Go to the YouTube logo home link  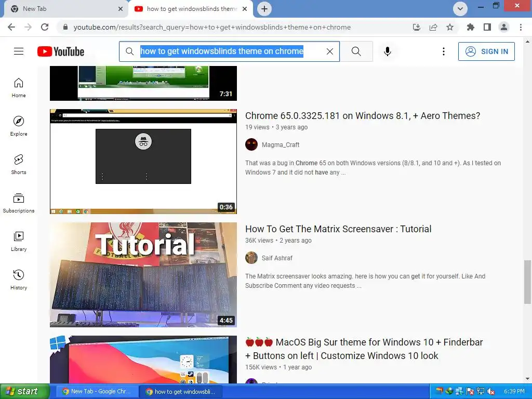pos(61,51)
